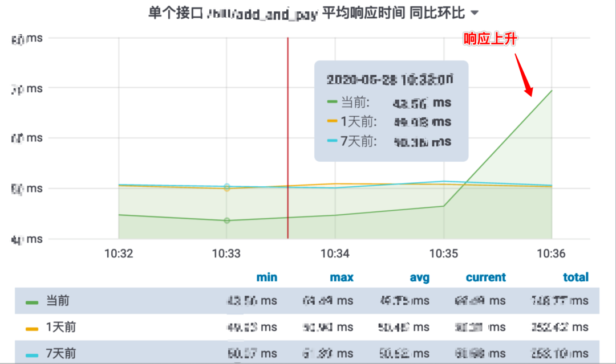
Task: Click the panel title 平均响应时间 同比环比
Action: (x=393, y=13)
